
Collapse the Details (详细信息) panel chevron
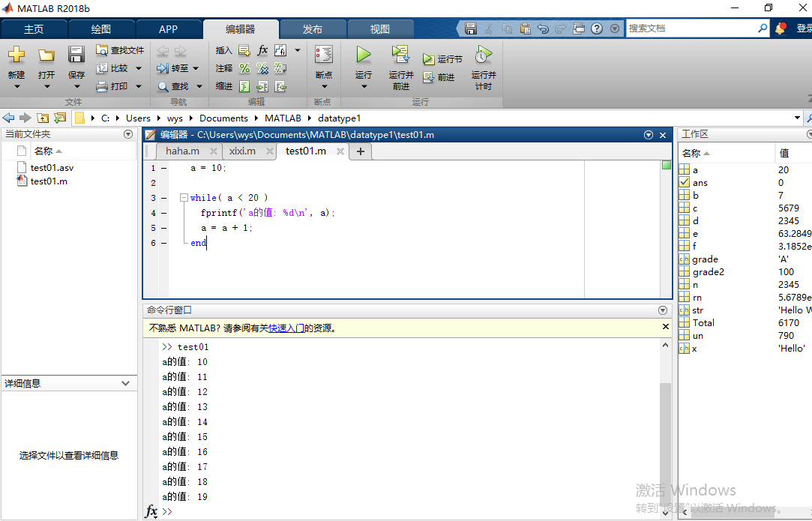coord(125,383)
